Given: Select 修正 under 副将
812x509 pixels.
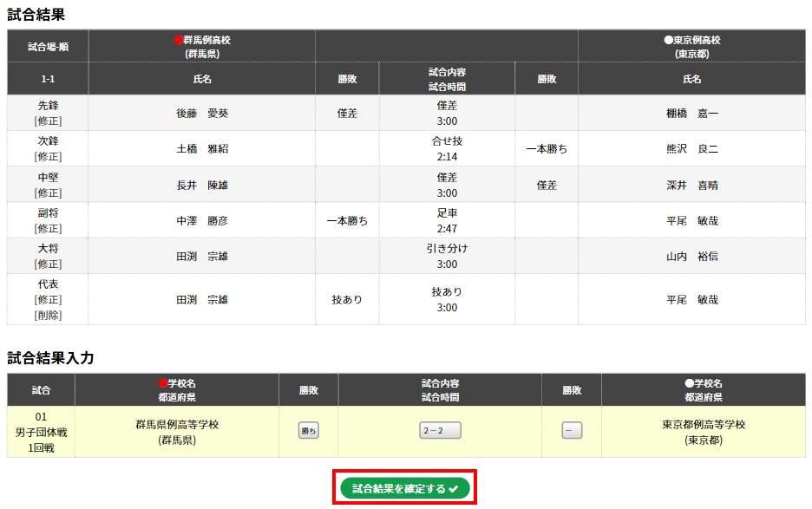Looking at the screenshot, I should coord(48,228).
